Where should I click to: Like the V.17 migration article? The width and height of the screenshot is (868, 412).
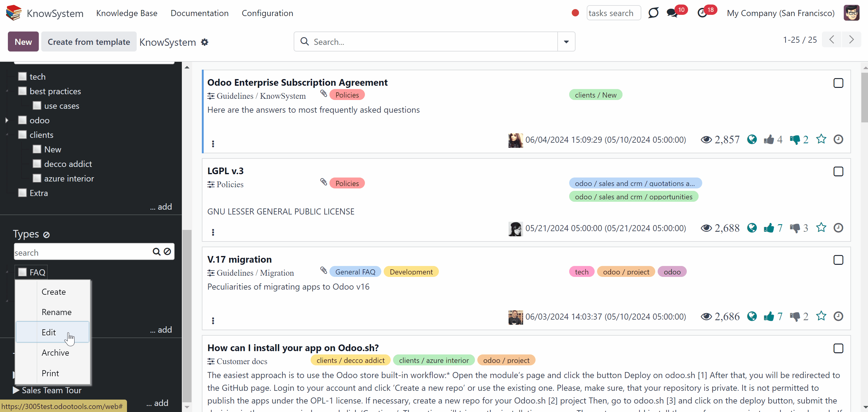tap(769, 316)
